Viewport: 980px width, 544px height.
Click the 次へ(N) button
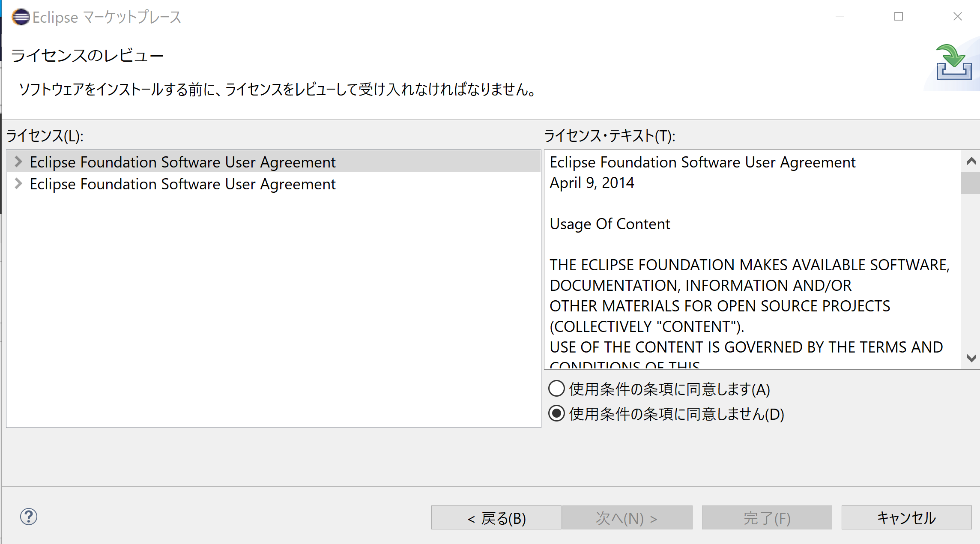pos(627,518)
